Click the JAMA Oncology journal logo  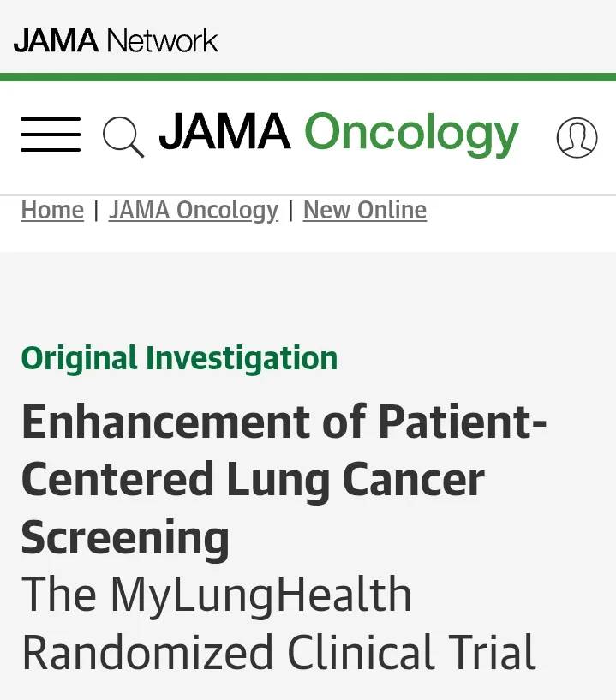pyautogui.click(x=339, y=134)
